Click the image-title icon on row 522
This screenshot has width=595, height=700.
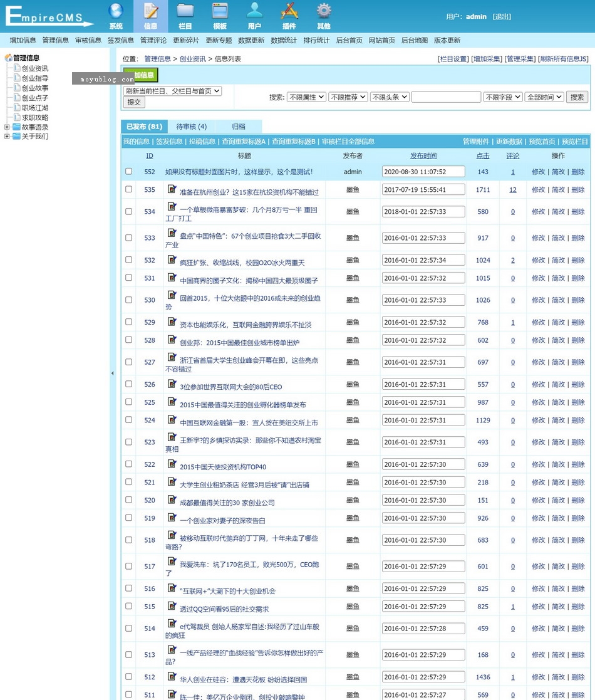172,464
